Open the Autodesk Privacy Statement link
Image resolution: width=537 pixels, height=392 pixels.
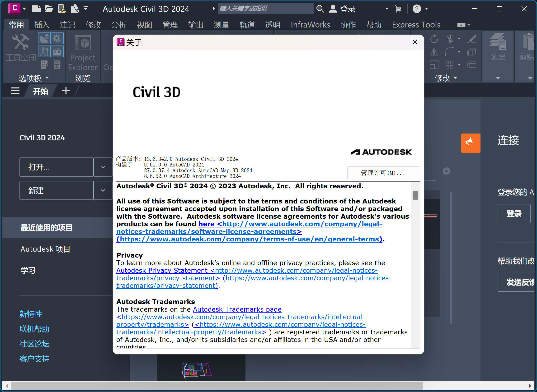tap(162, 271)
